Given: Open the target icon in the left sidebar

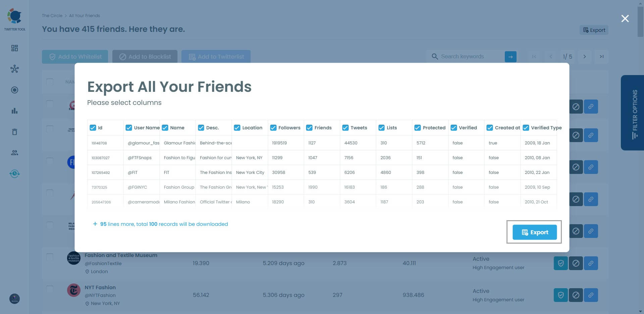Looking at the screenshot, I should (x=14, y=90).
